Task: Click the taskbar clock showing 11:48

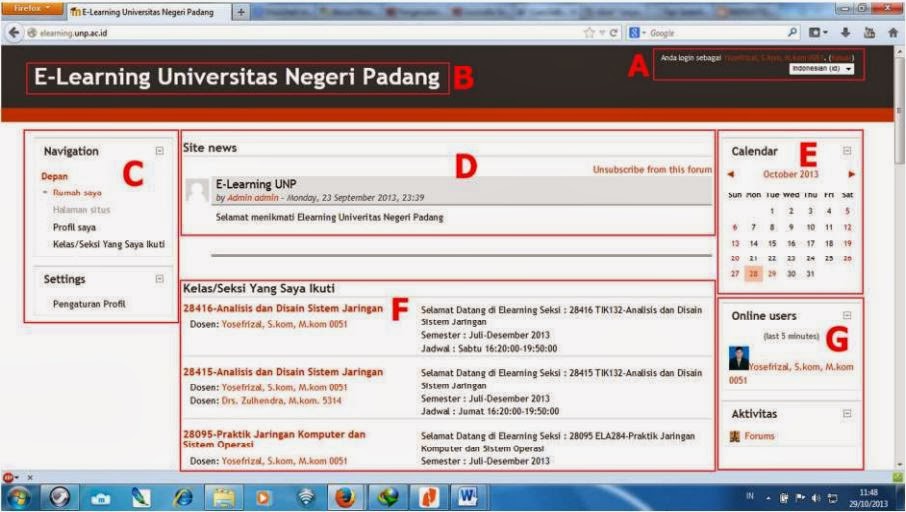Action: [x=868, y=498]
